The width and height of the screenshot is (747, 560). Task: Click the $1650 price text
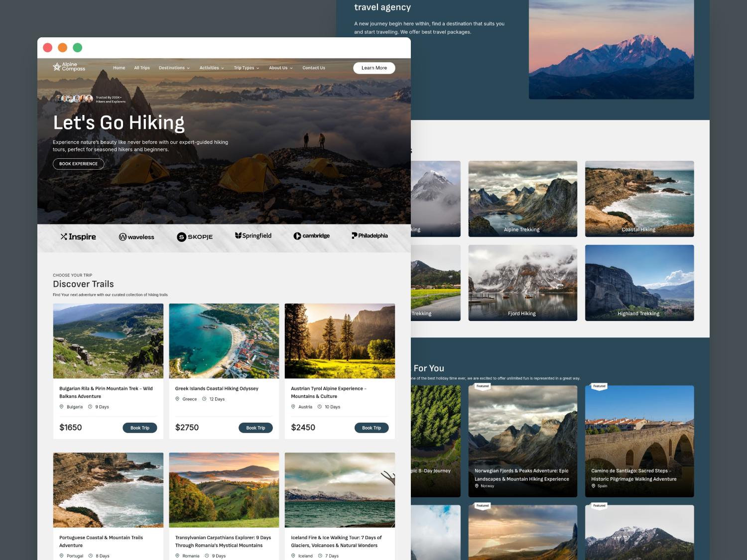pyautogui.click(x=71, y=427)
